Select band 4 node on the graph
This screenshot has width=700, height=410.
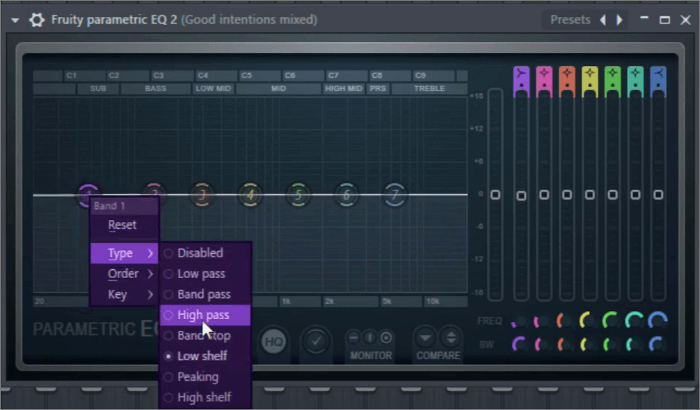(250, 195)
